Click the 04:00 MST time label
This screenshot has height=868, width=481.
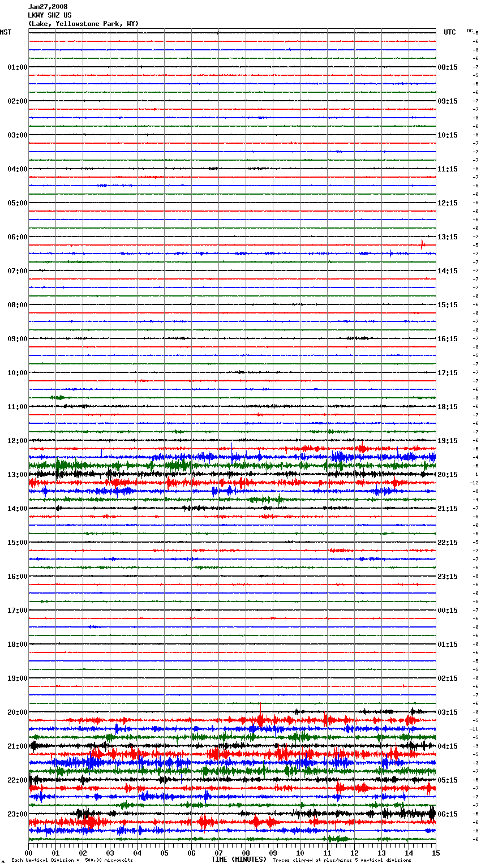click(x=18, y=169)
